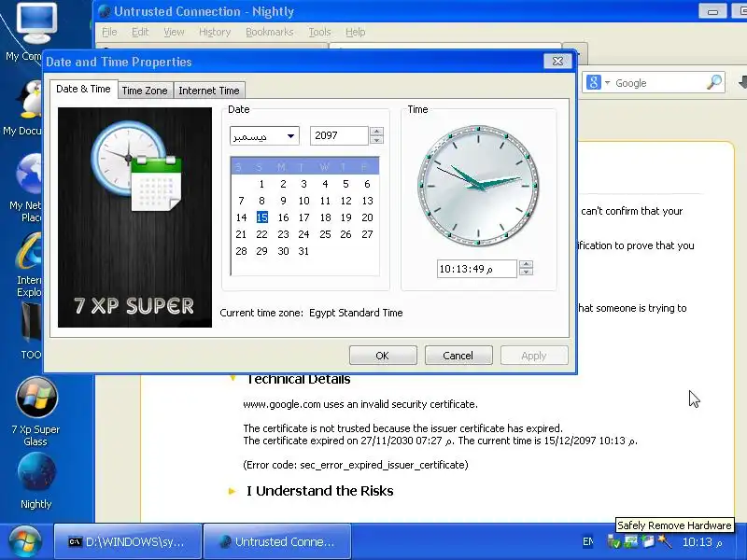Click the folder with arrow tray icon
The width and height of the screenshot is (747, 560).
[647, 542]
